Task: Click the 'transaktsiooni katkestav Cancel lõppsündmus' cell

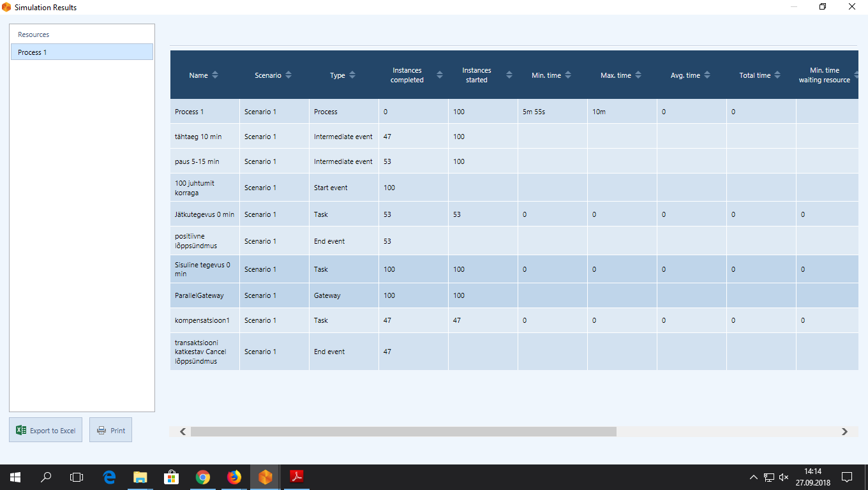Action: pyautogui.click(x=205, y=352)
